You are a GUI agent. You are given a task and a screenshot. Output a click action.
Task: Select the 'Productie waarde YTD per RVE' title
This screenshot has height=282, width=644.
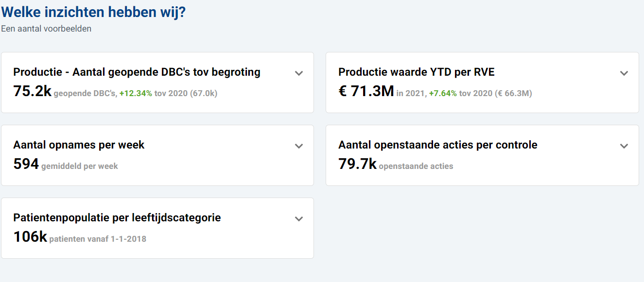[416, 72]
